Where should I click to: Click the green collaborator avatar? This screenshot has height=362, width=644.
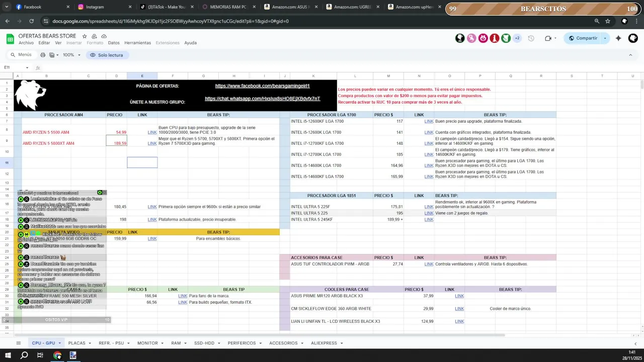click(x=506, y=38)
